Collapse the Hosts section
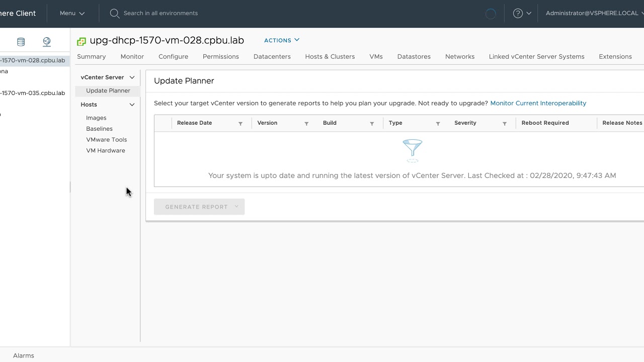 point(132,105)
